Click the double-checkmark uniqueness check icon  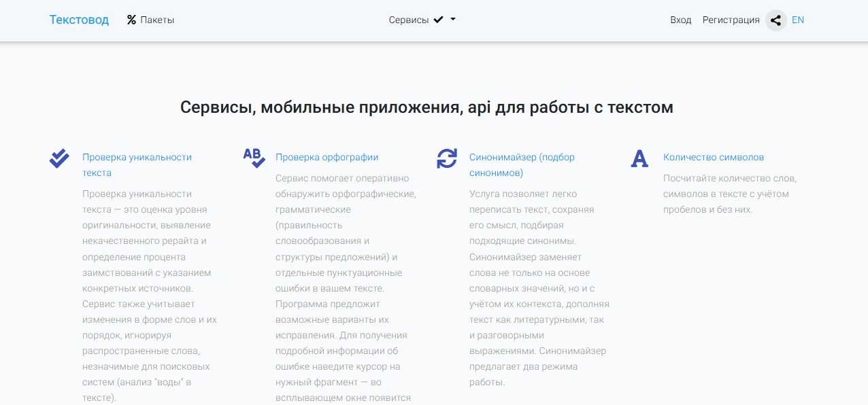[59, 159]
